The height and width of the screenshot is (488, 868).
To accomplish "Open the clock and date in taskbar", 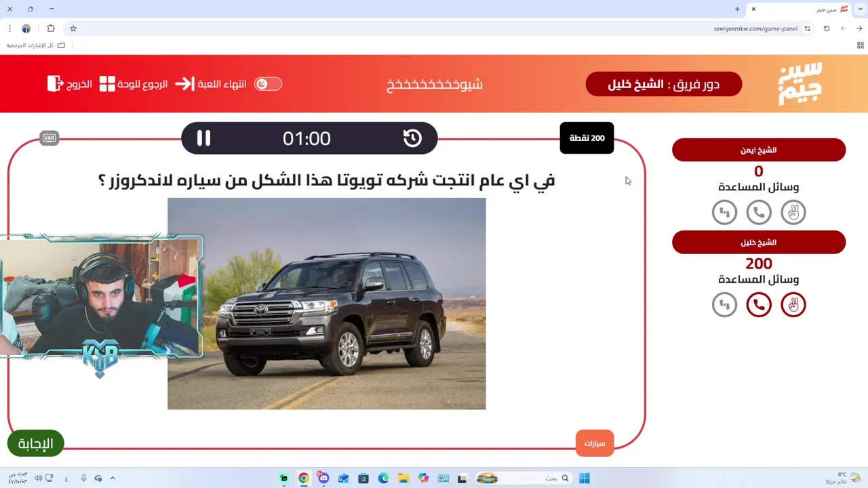I will (17, 478).
